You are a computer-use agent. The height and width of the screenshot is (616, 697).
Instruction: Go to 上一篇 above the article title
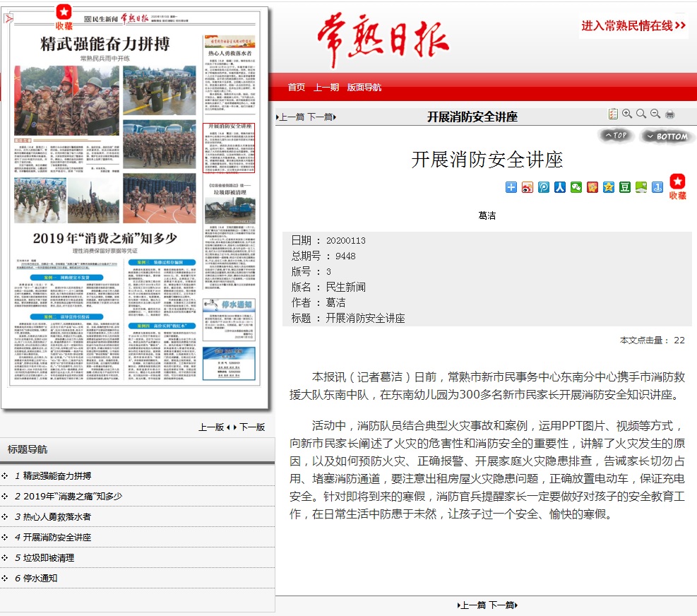click(290, 117)
